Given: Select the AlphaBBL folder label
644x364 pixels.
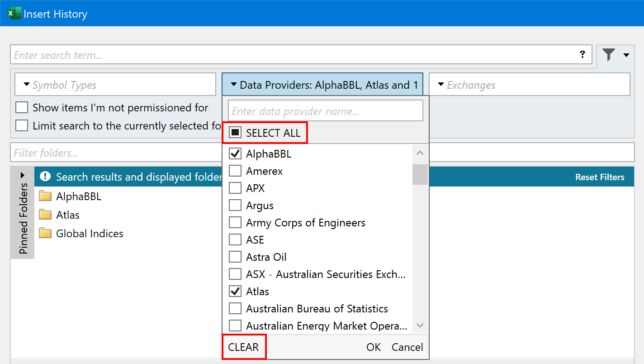Looking at the screenshot, I should coord(79,196).
